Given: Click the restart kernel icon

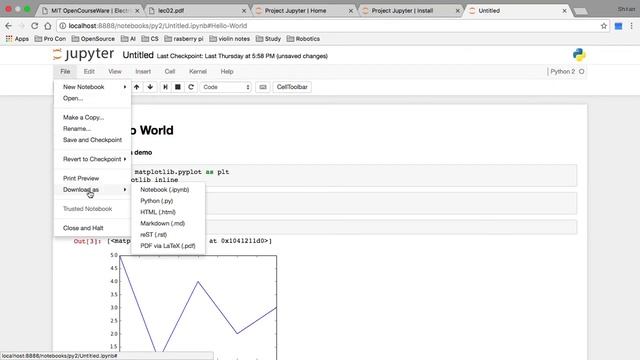Looking at the screenshot, I should [x=191, y=87].
